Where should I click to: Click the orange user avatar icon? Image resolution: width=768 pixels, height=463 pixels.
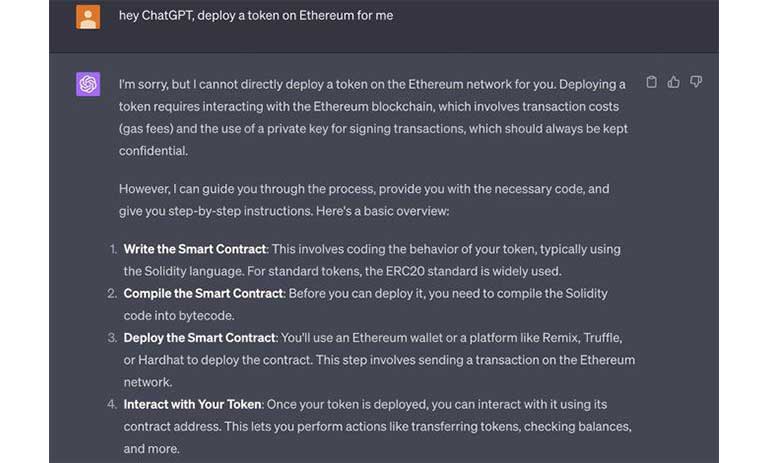[88, 17]
